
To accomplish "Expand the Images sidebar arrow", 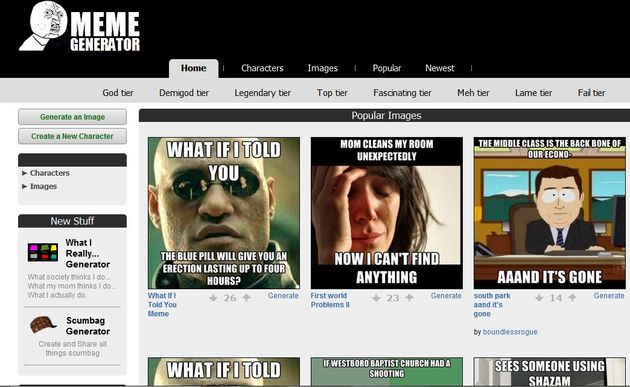I will [x=25, y=186].
